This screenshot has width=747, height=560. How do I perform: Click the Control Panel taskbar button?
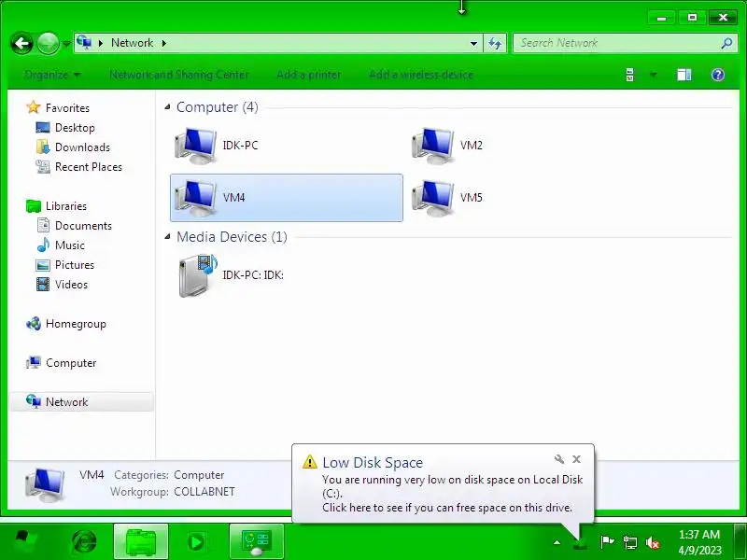[x=257, y=542]
